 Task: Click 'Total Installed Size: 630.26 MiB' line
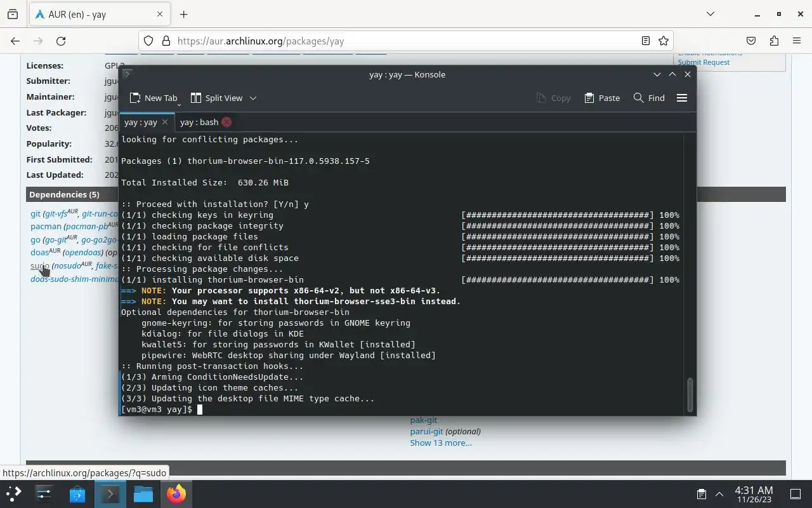(x=205, y=182)
